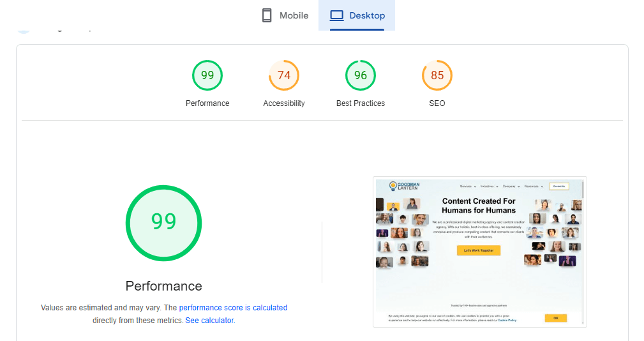Expand the Services dropdown in the site preview
This screenshot has height=341, width=644.
[468, 186]
